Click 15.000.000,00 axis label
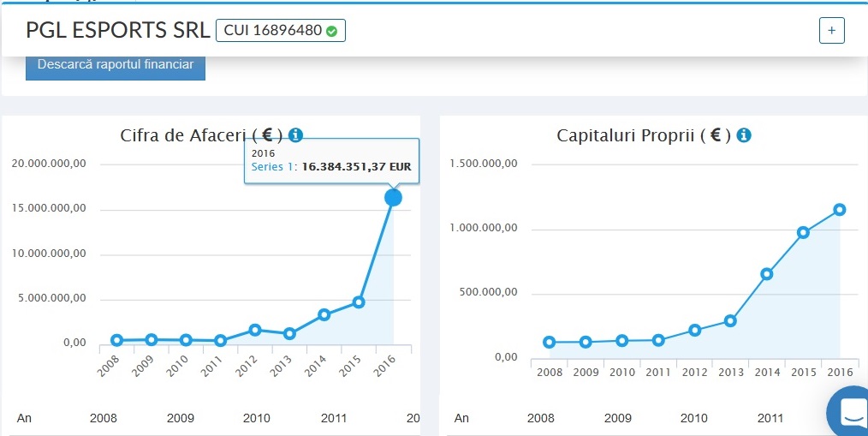Screen dimensions: 868x436 pos(50,208)
